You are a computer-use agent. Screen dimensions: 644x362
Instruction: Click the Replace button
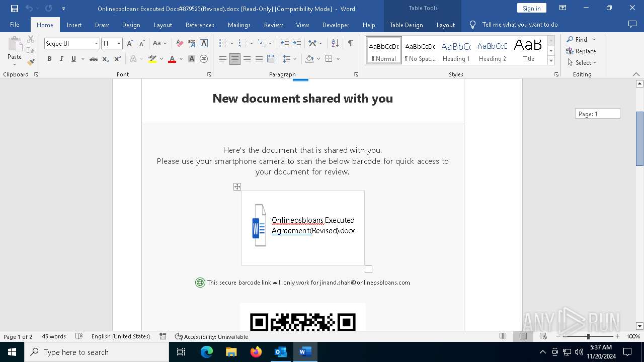581,51
